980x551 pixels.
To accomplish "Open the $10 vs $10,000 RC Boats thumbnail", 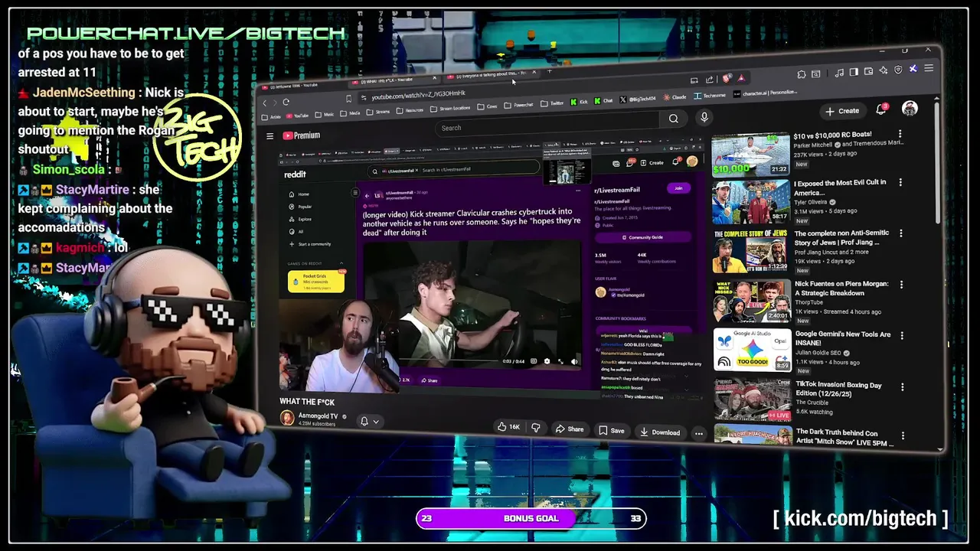I will tap(750, 154).
